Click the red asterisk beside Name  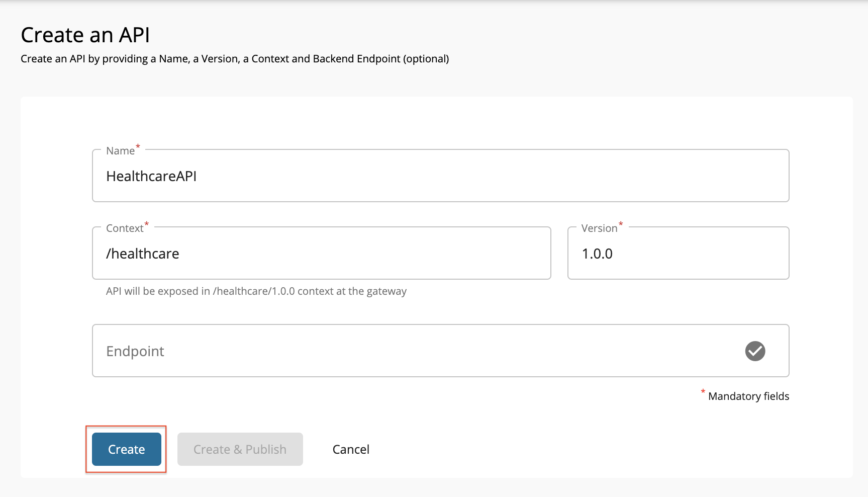tap(138, 147)
